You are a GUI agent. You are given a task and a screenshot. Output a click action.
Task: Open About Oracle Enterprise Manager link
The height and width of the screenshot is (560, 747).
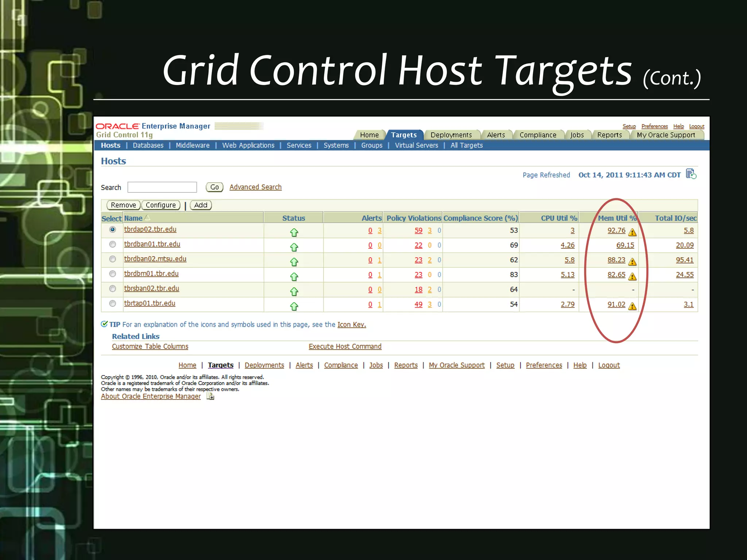click(151, 396)
